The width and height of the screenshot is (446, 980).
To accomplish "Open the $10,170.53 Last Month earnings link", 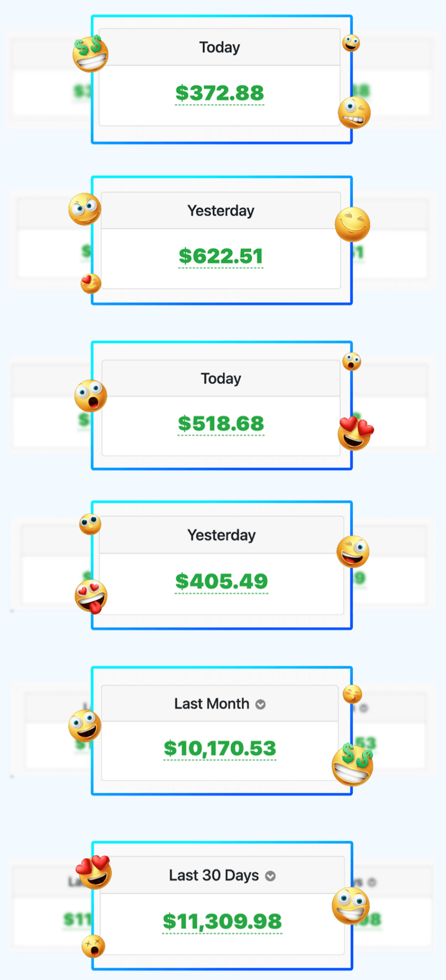I will pyautogui.click(x=220, y=748).
